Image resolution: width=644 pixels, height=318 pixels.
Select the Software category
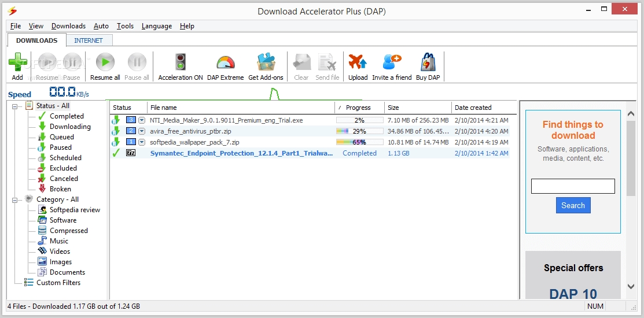pos(63,220)
